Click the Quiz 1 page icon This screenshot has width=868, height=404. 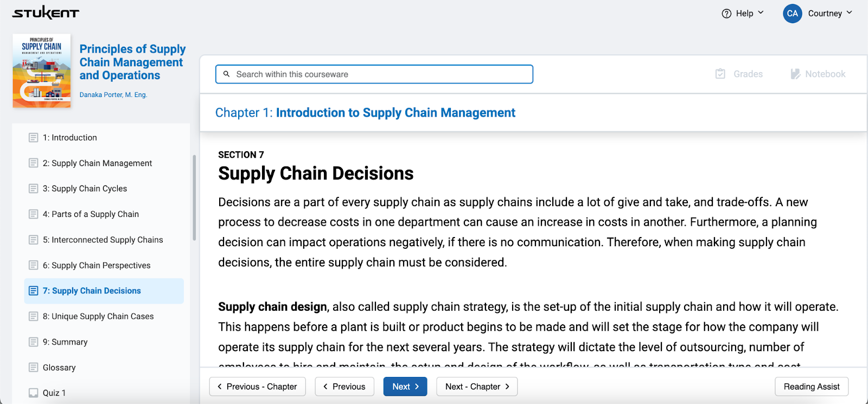(x=34, y=393)
